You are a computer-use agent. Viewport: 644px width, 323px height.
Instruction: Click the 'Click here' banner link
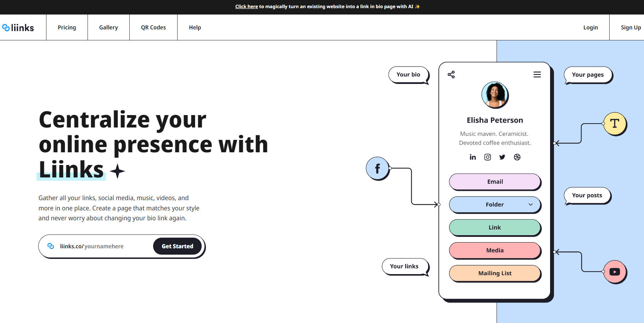point(247,6)
